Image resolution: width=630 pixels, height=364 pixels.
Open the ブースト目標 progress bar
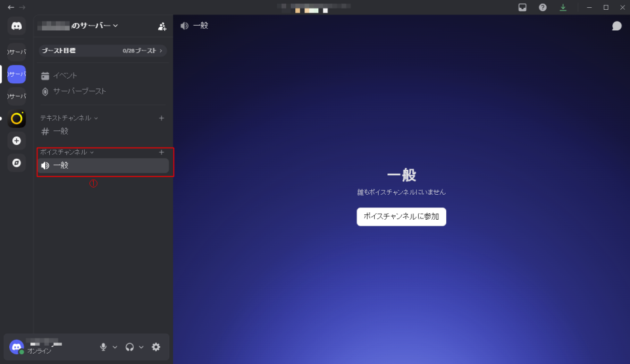point(102,51)
